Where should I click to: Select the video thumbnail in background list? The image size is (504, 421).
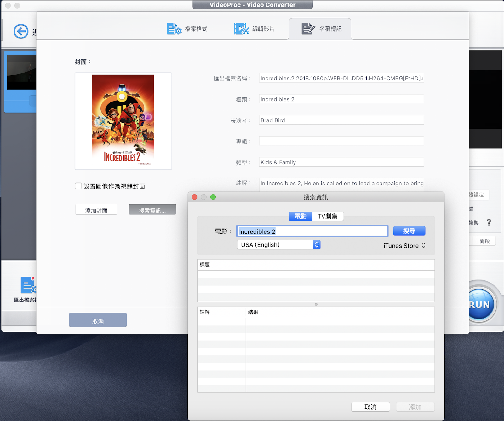tap(21, 72)
